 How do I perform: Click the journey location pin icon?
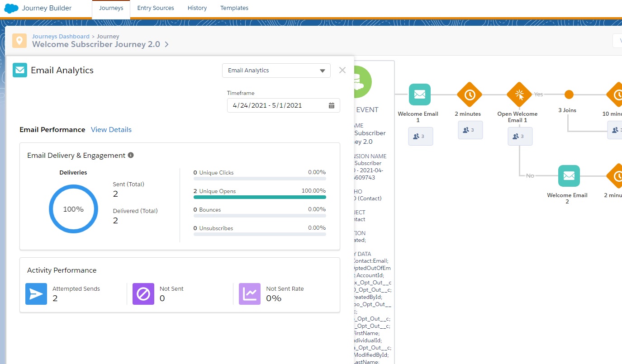(19, 41)
